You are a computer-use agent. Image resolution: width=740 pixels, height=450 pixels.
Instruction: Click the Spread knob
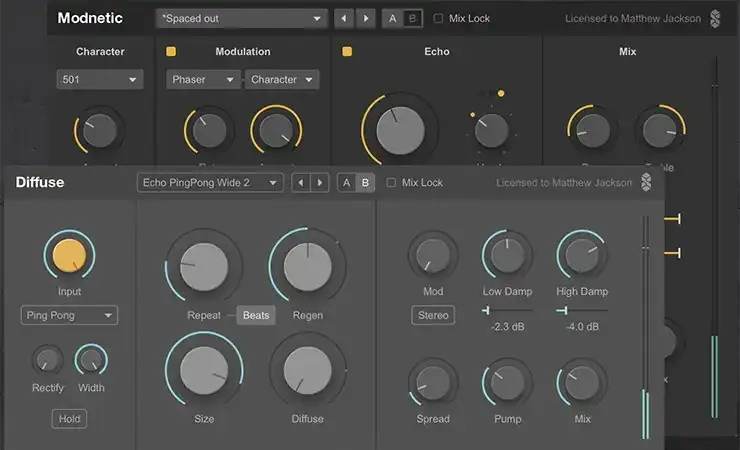[433, 383]
